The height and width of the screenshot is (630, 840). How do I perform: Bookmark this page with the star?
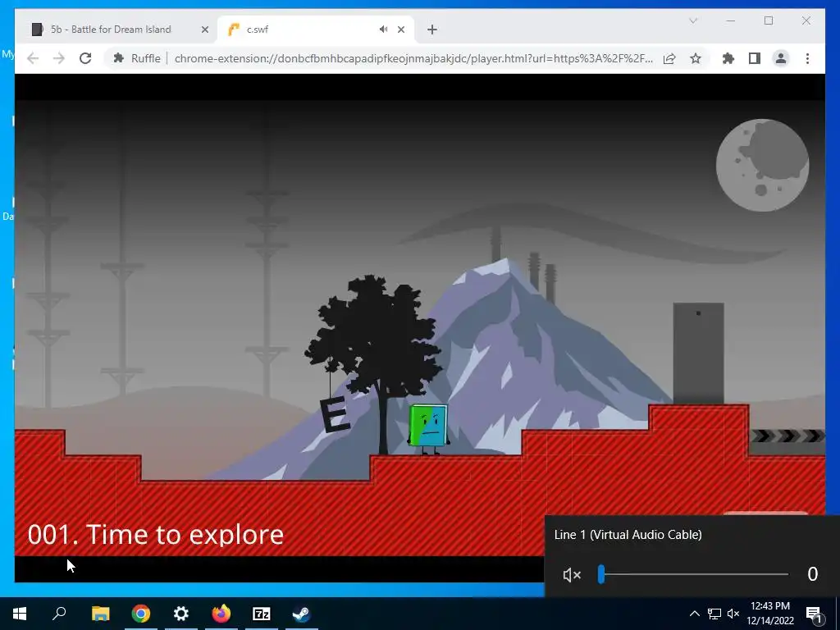tap(696, 58)
